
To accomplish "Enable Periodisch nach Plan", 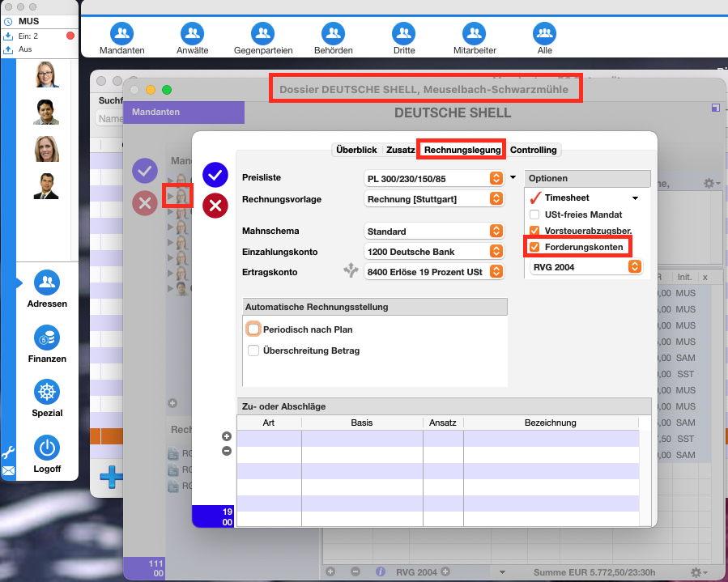I will pos(253,329).
